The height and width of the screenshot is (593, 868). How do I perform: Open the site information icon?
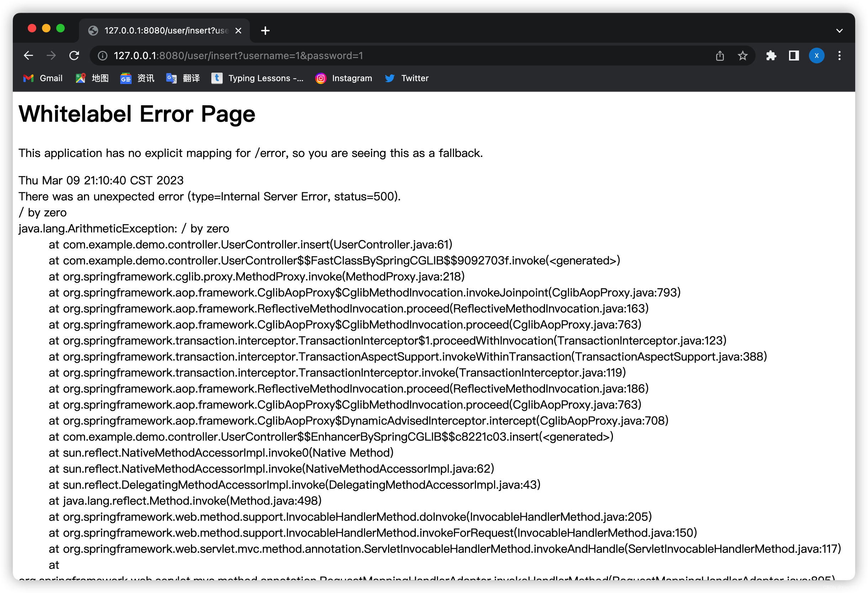(x=102, y=56)
